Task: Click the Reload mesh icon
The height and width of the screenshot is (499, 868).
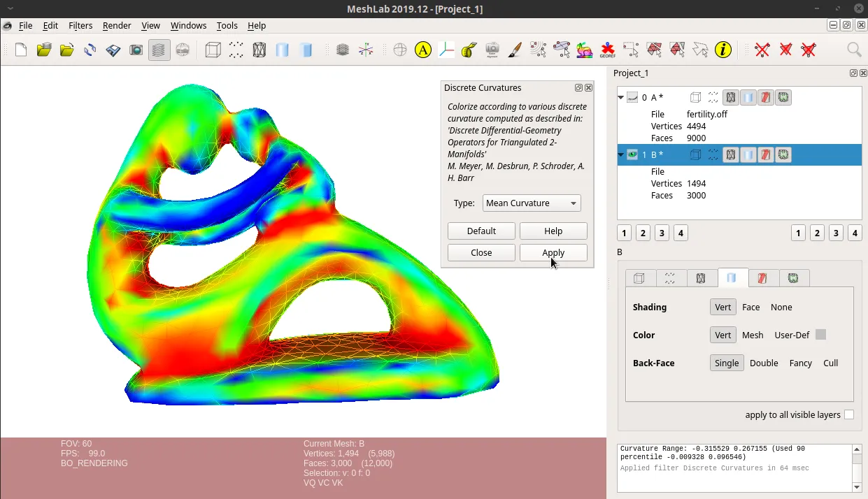Action: tap(90, 50)
